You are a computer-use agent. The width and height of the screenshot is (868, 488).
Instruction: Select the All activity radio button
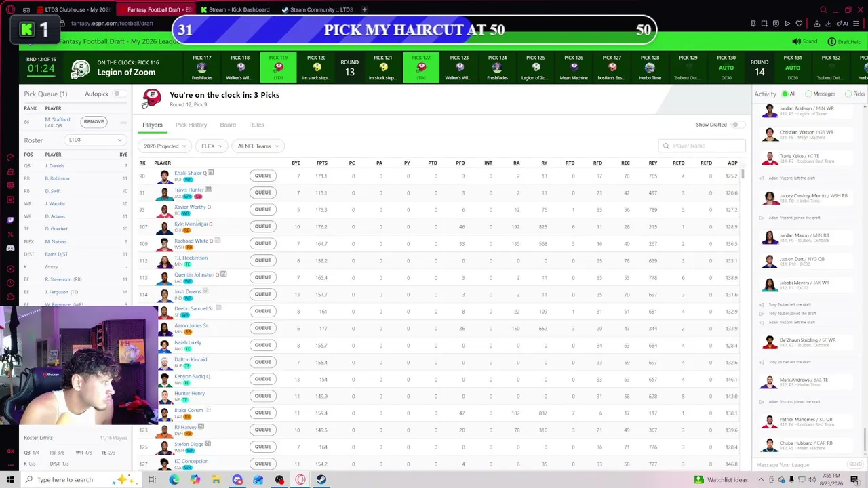785,94
